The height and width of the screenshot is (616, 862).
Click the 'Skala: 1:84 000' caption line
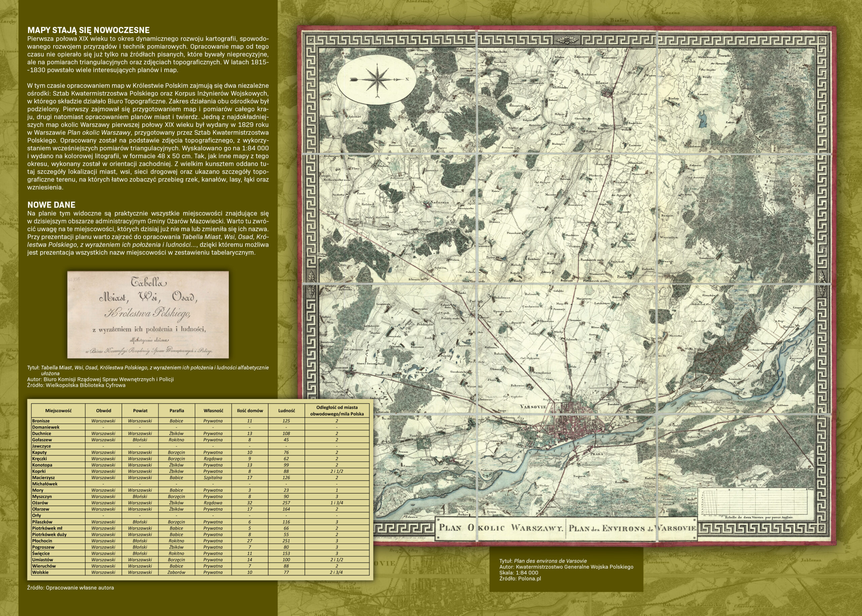pyautogui.click(x=519, y=573)
